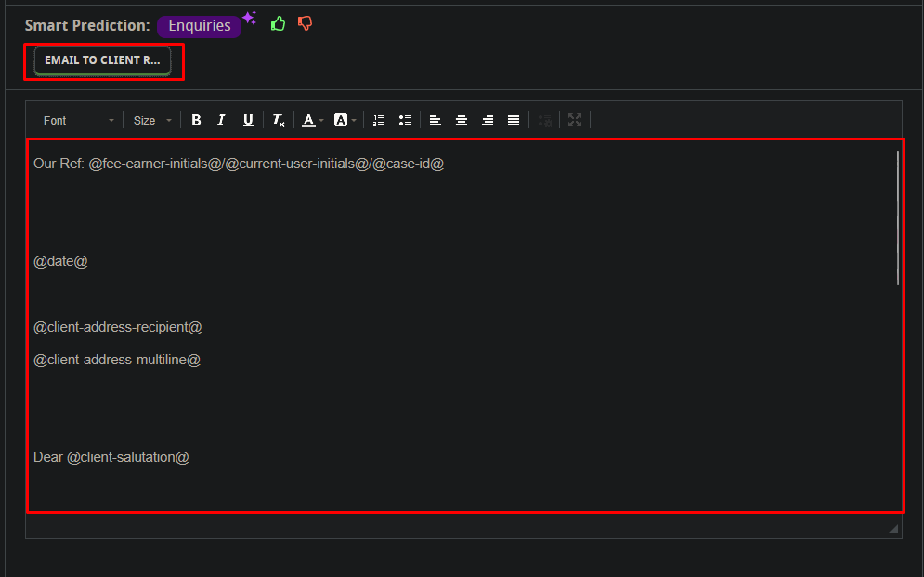
Task: Justify the text alignment
Action: [x=514, y=120]
